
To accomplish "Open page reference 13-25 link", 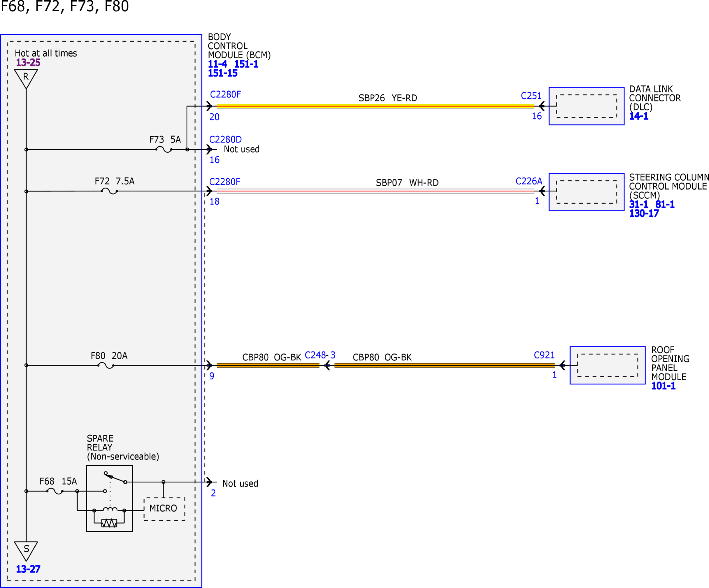I will tap(28, 63).
